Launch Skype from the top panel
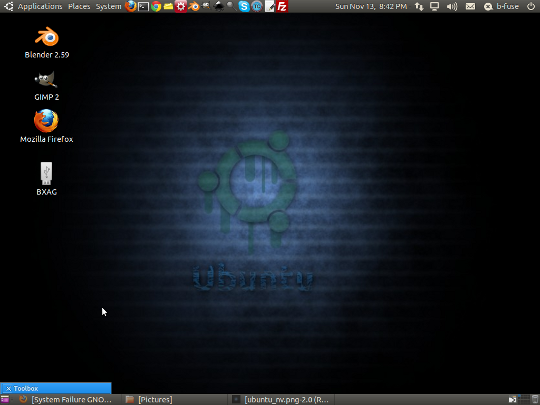 (244, 6)
